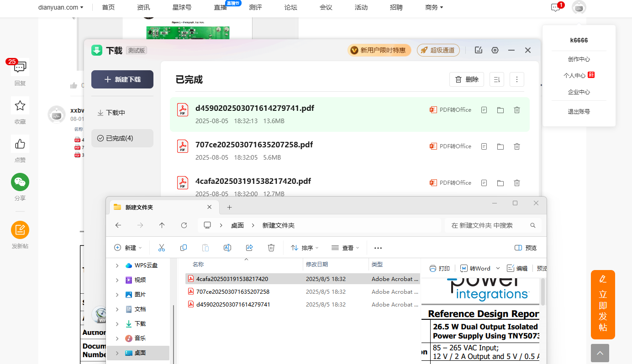Image resolution: width=632 pixels, height=364 pixels.
Task: Click the back arrow in File Explorer
Action: tap(118, 225)
